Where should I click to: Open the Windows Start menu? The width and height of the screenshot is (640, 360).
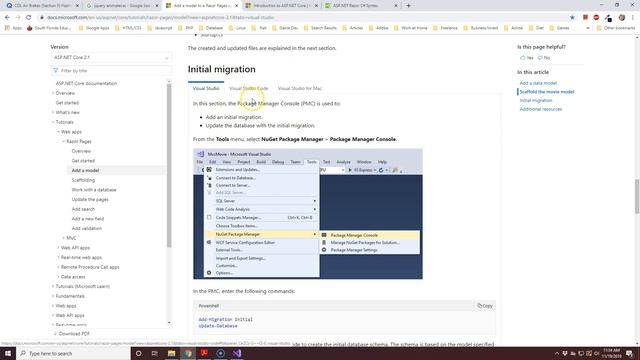click(8, 353)
